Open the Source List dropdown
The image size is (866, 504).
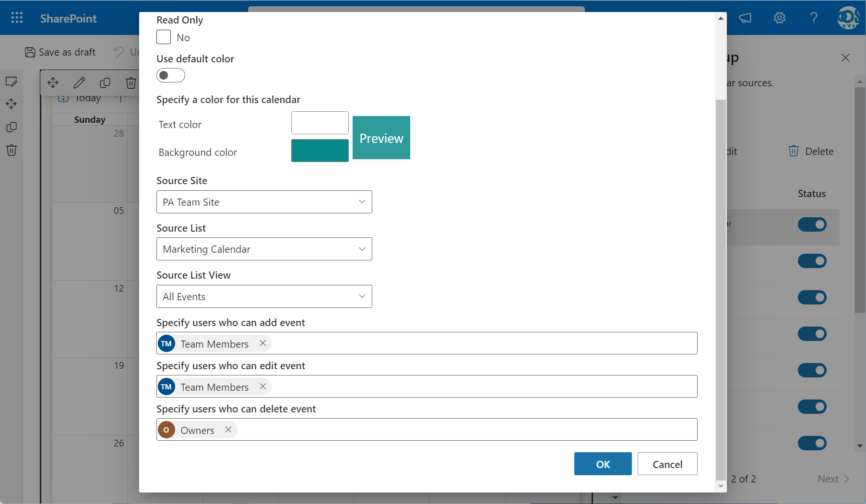coord(264,249)
